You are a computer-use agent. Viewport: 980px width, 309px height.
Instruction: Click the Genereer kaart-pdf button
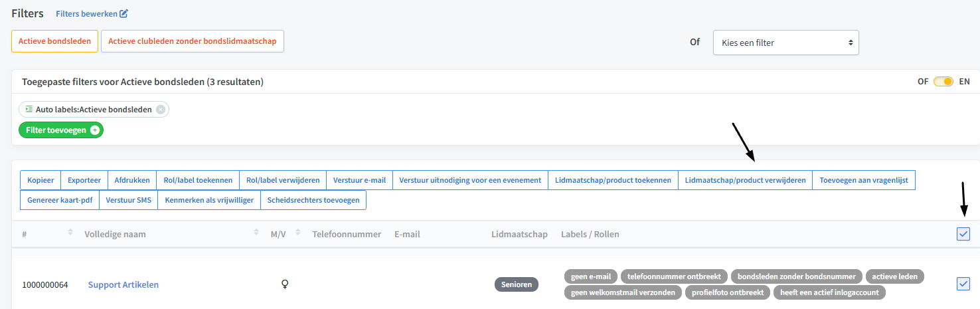pyautogui.click(x=60, y=200)
